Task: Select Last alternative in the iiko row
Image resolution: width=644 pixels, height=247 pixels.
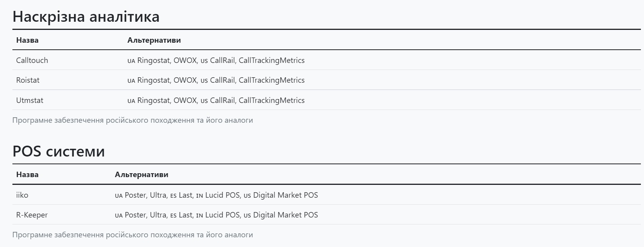Action: click(x=185, y=195)
